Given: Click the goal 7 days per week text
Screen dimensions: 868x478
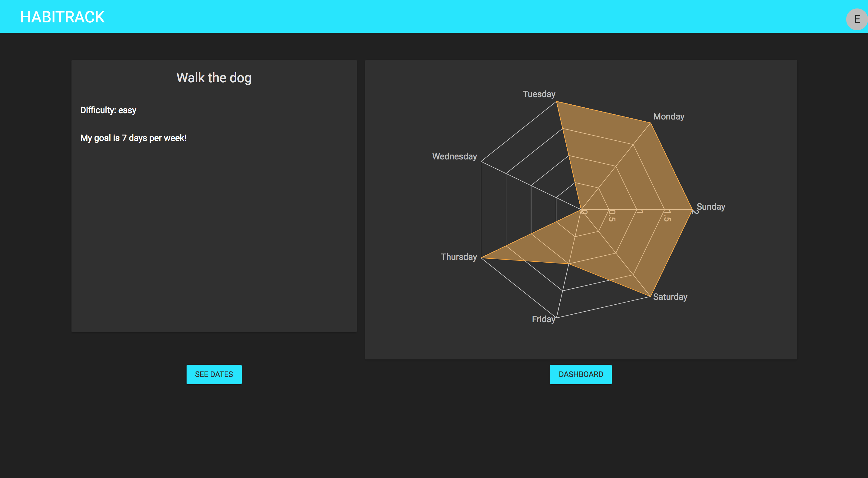Looking at the screenshot, I should 133,138.
